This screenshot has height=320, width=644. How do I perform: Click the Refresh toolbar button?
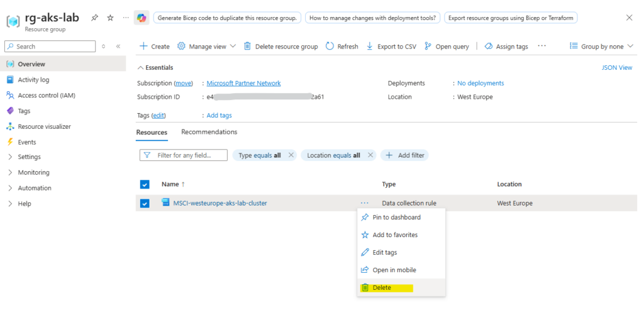pos(341,47)
